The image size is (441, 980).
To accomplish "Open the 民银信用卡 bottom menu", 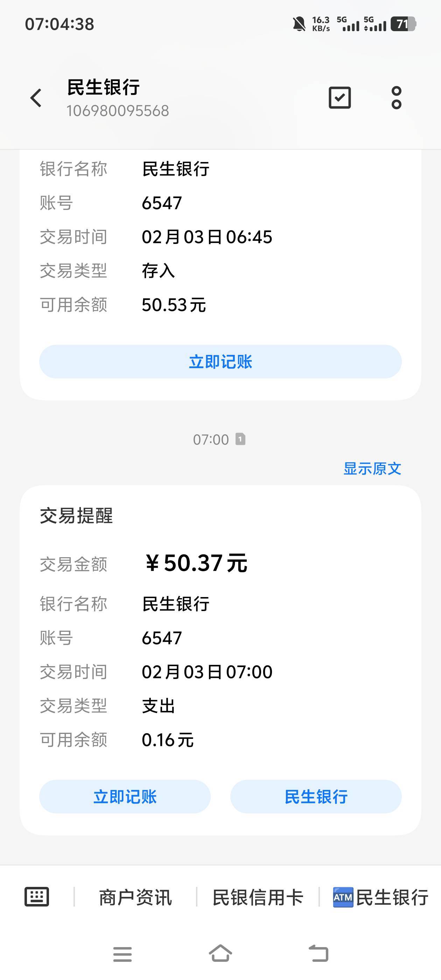I will [258, 897].
